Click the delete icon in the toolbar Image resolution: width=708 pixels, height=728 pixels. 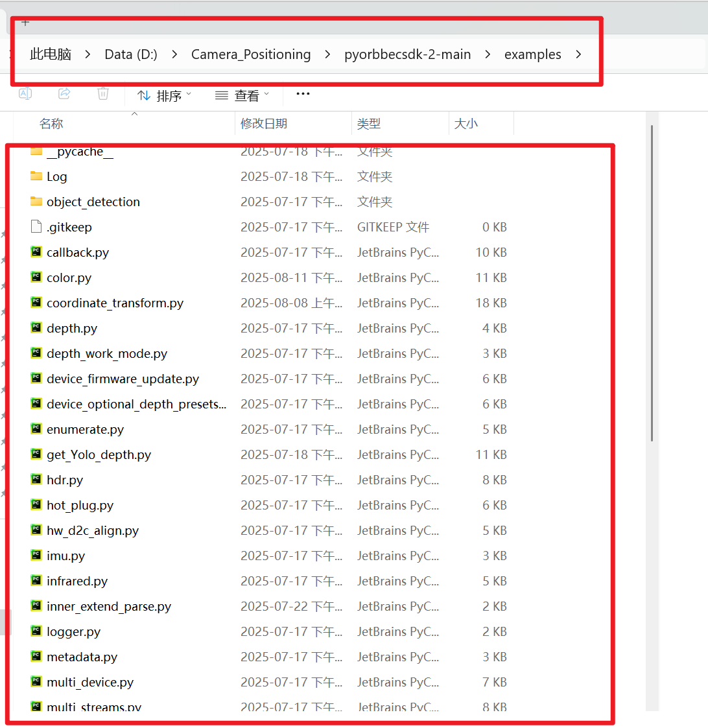(102, 94)
